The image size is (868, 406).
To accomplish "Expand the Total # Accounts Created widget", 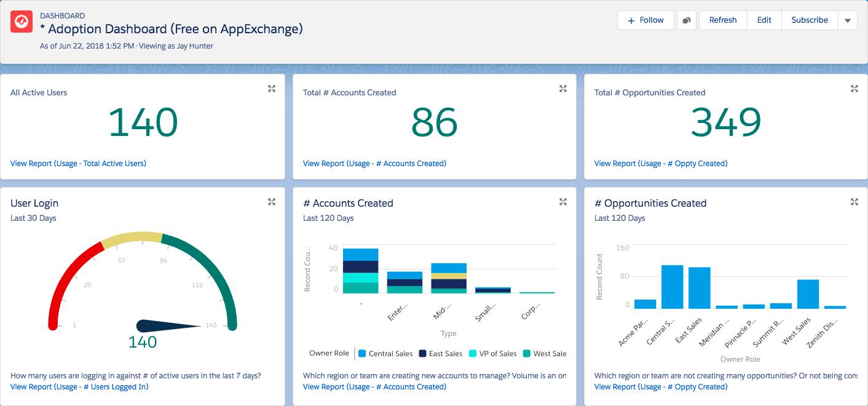I will coord(562,89).
